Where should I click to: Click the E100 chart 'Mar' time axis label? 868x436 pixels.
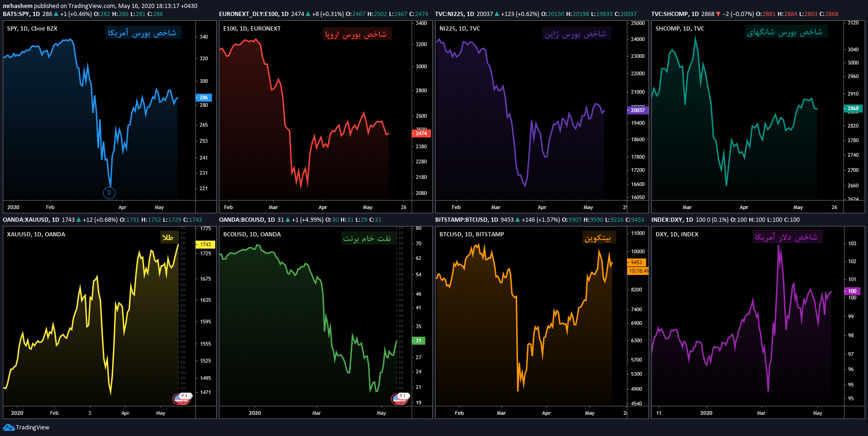(x=273, y=207)
